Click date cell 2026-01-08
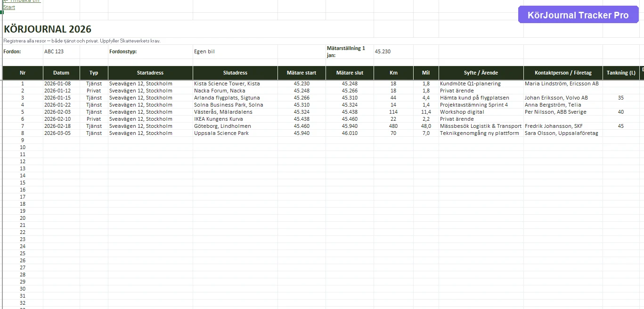644x309 pixels. [x=61, y=84]
